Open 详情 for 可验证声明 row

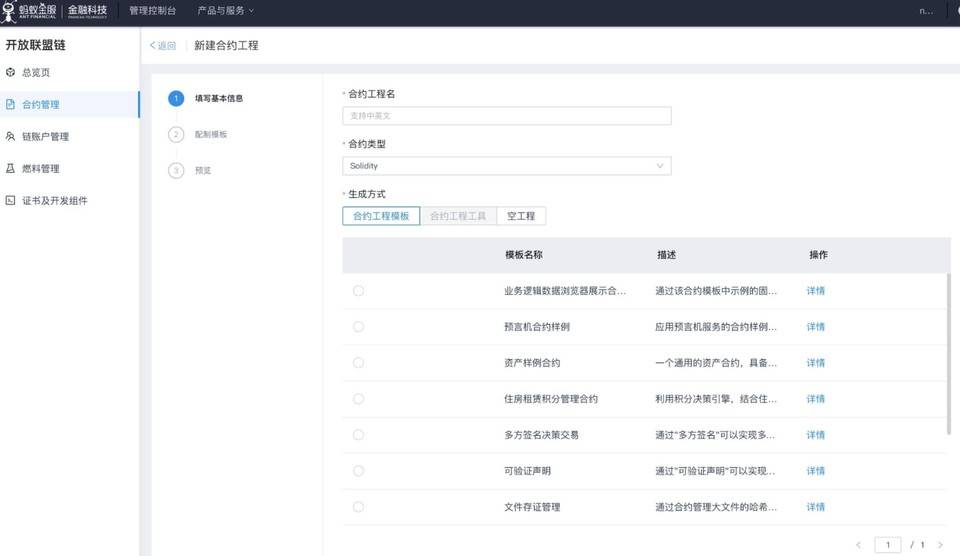816,471
